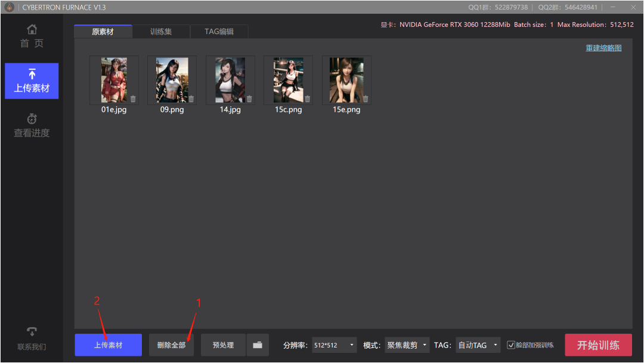The image size is (644, 363).
Task: Delete 15c.png using its trash icon
Action: coord(308,99)
